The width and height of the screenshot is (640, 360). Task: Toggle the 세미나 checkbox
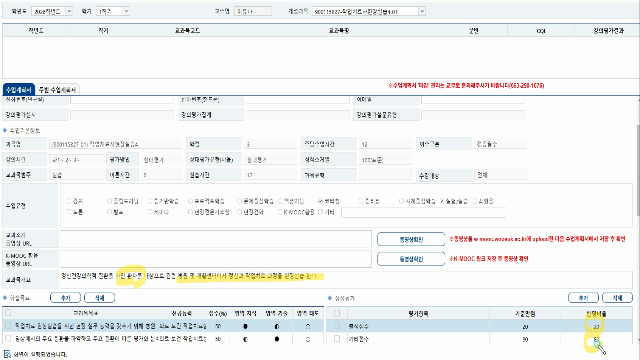(150, 212)
